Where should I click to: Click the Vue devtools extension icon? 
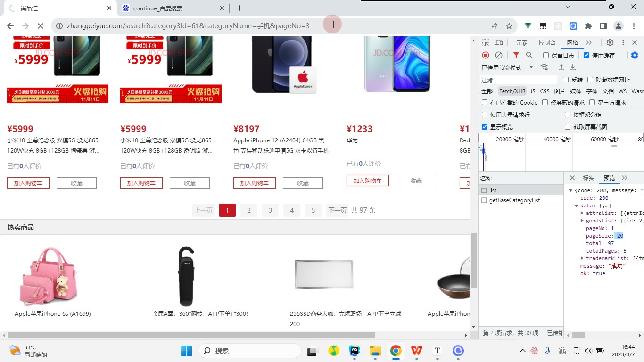528,26
